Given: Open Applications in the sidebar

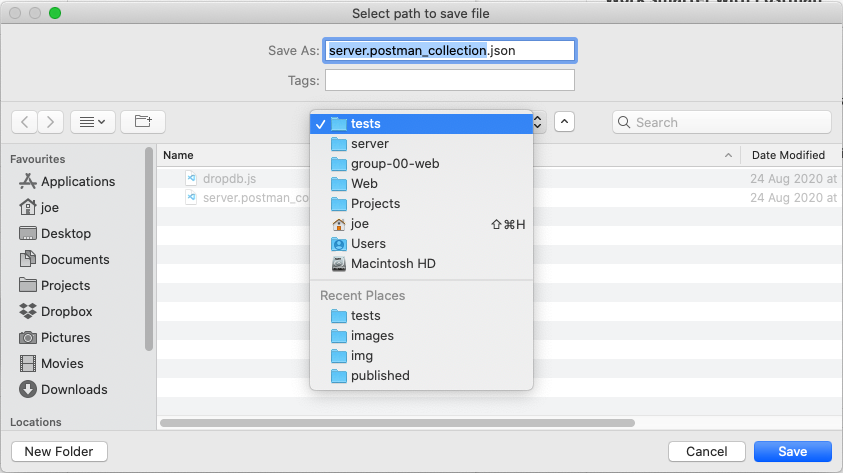Looking at the screenshot, I should click(67, 182).
